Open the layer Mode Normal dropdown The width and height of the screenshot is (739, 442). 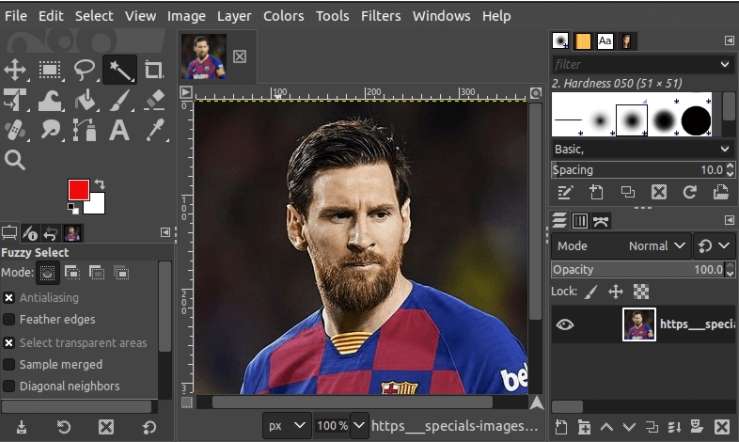pos(657,246)
